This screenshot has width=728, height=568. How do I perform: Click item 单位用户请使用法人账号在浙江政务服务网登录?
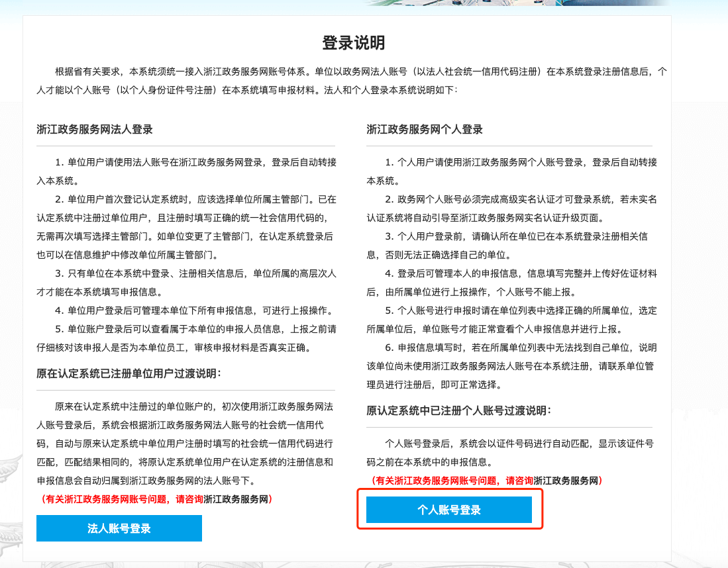pos(186,171)
